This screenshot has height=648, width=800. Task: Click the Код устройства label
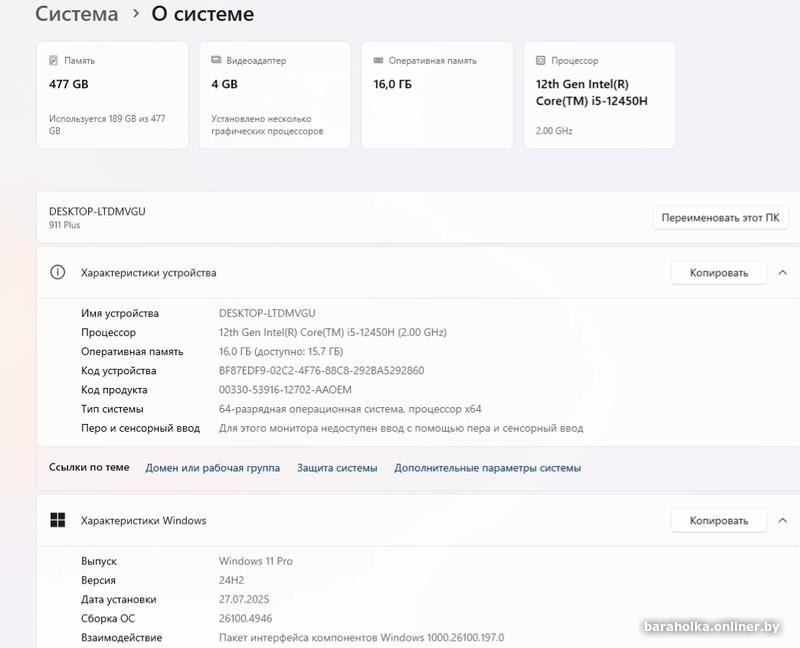118,370
